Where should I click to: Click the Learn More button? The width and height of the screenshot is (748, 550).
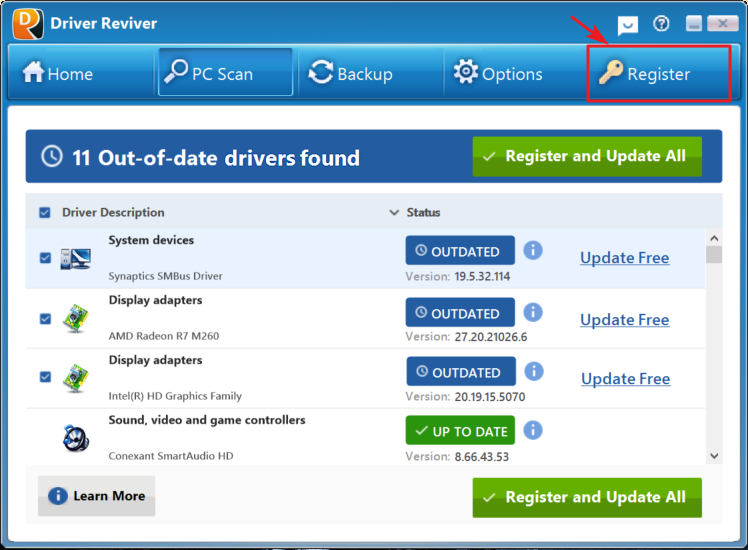click(x=97, y=496)
